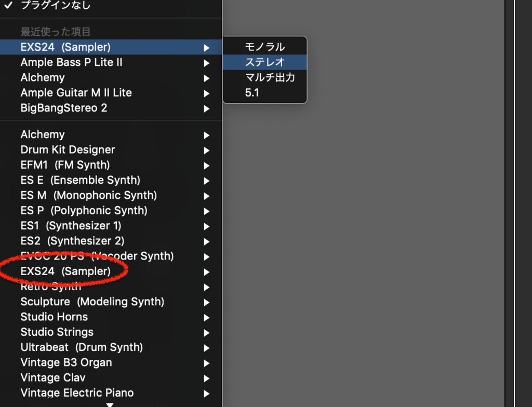This screenshot has height=407, width=532.
Task: Pick マルチ出力 from the submenu
Action: click(x=264, y=77)
